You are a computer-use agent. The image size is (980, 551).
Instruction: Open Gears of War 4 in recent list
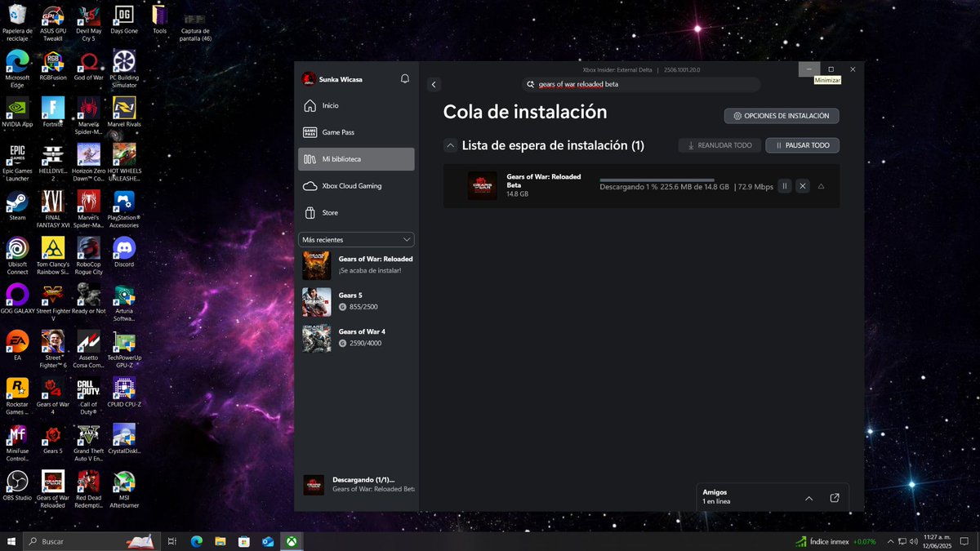pyautogui.click(x=356, y=337)
